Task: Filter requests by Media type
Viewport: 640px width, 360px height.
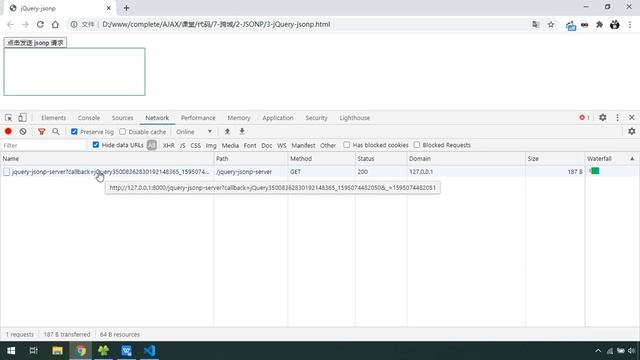Action: [x=230, y=145]
